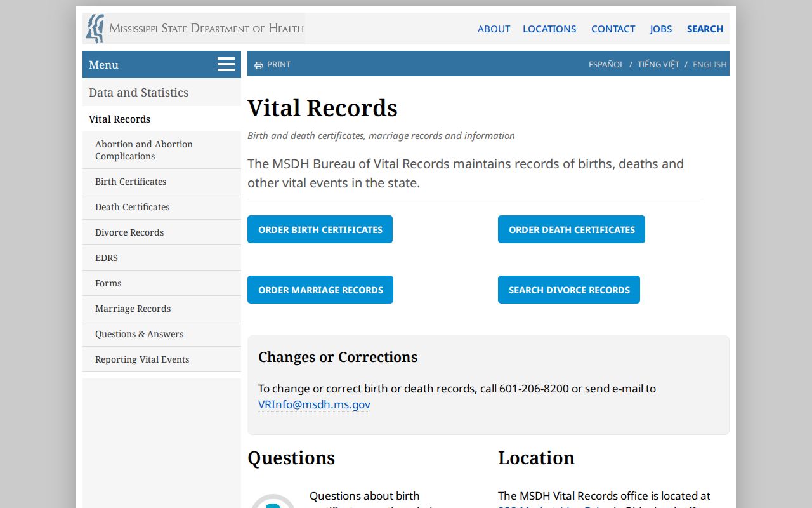Open the hamburger menu icon

point(226,64)
